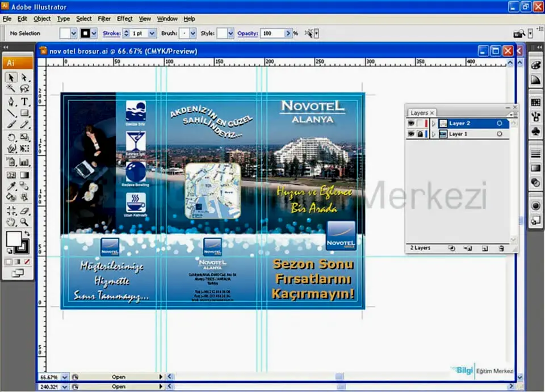Hide Layer 2 using its eye icon

412,124
